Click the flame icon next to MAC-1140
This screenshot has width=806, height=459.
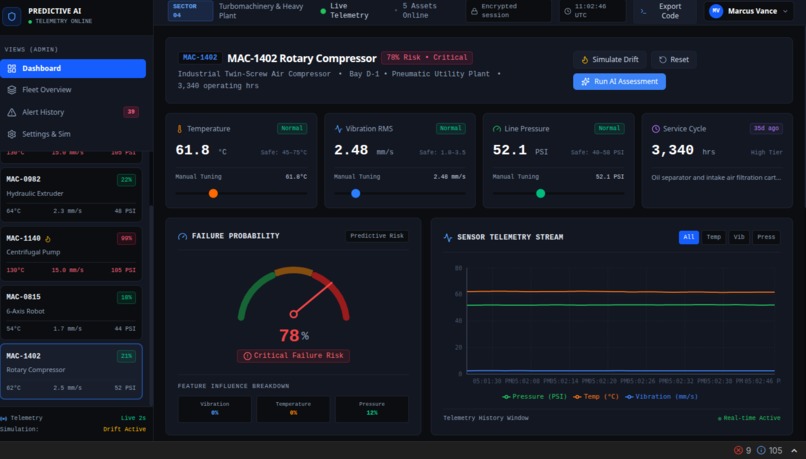point(48,239)
